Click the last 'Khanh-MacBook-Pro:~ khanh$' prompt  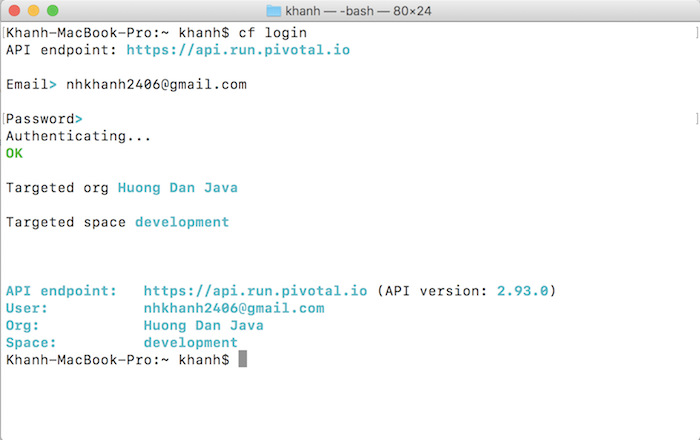pyautogui.click(x=117, y=360)
